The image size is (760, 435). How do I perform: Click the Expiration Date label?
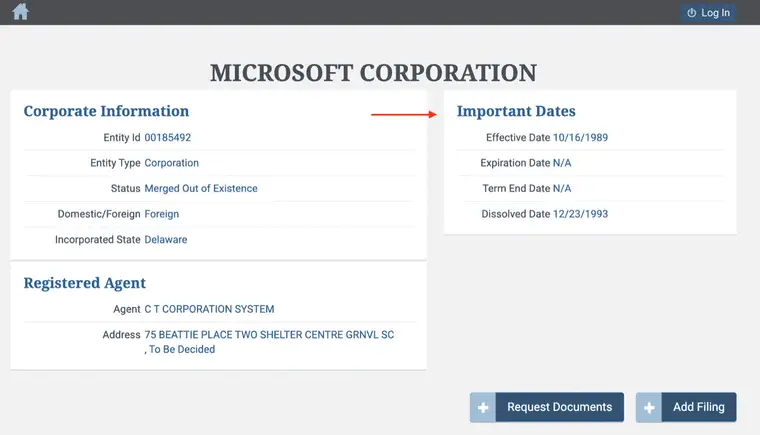515,163
